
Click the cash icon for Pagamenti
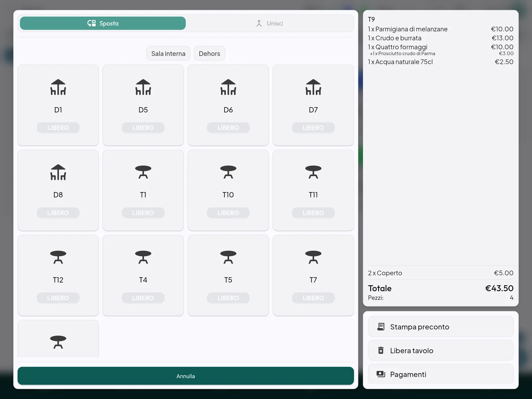381,374
